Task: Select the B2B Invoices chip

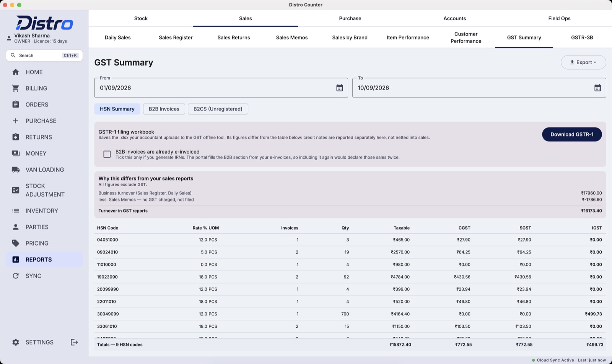Action: click(x=164, y=109)
